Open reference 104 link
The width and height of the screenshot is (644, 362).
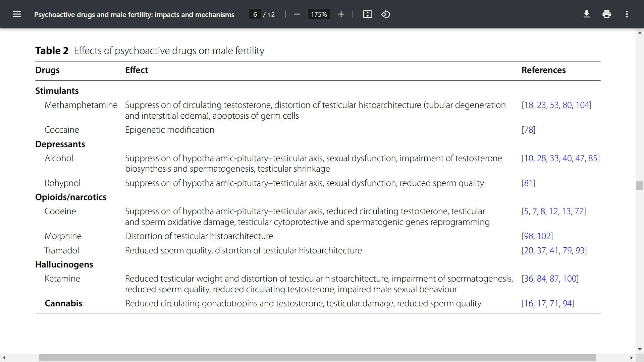point(582,105)
